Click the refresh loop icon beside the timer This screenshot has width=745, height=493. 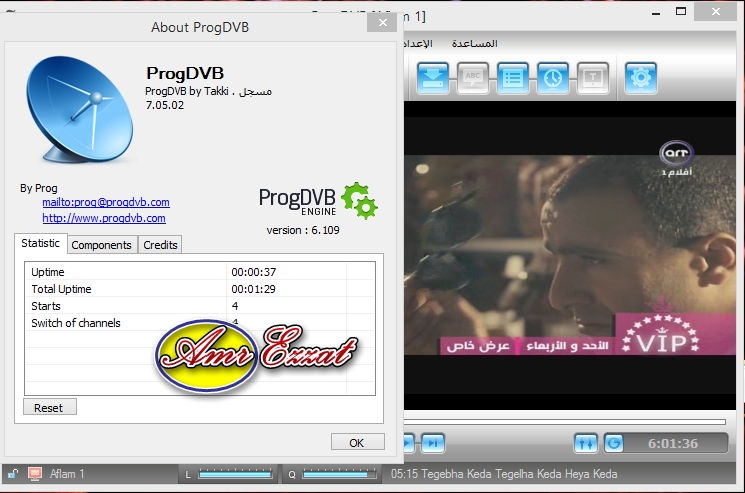tap(614, 444)
